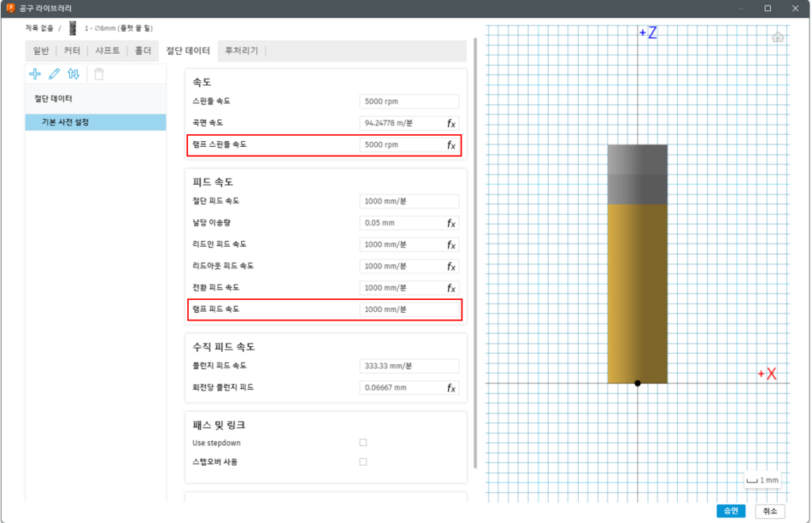Click the 램프 피드 속도 input field
This screenshot has width=812, height=523.
click(409, 310)
